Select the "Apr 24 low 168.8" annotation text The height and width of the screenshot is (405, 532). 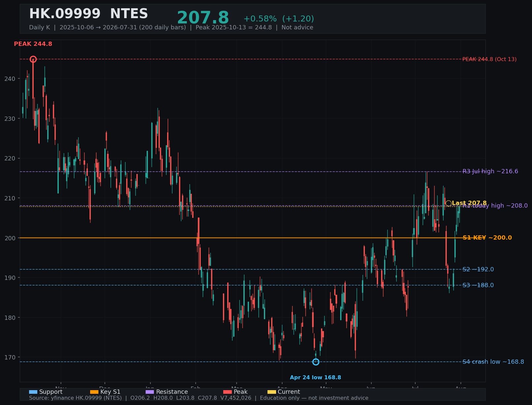click(315, 378)
